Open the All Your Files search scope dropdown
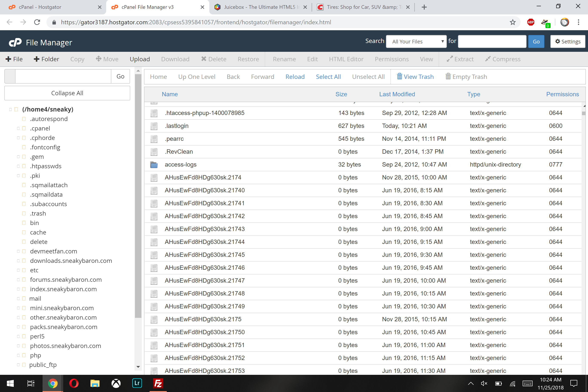 [416, 41]
